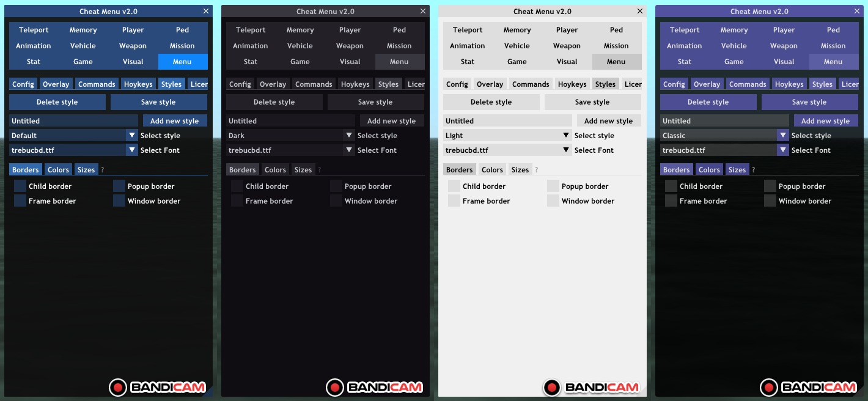Viewport: 868px width, 401px height.
Task: Switch to Config tab in Dark style window
Action: click(240, 84)
